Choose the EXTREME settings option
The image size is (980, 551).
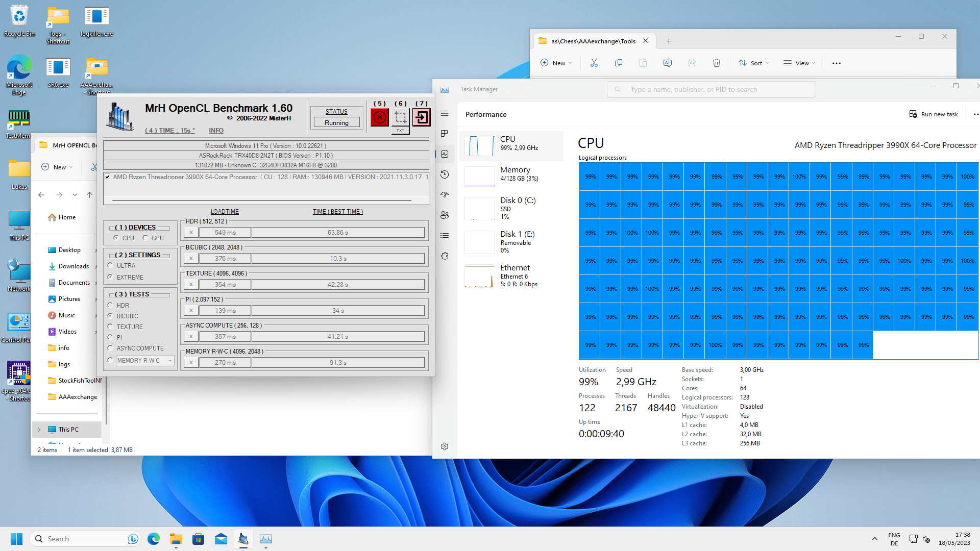[110, 277]
